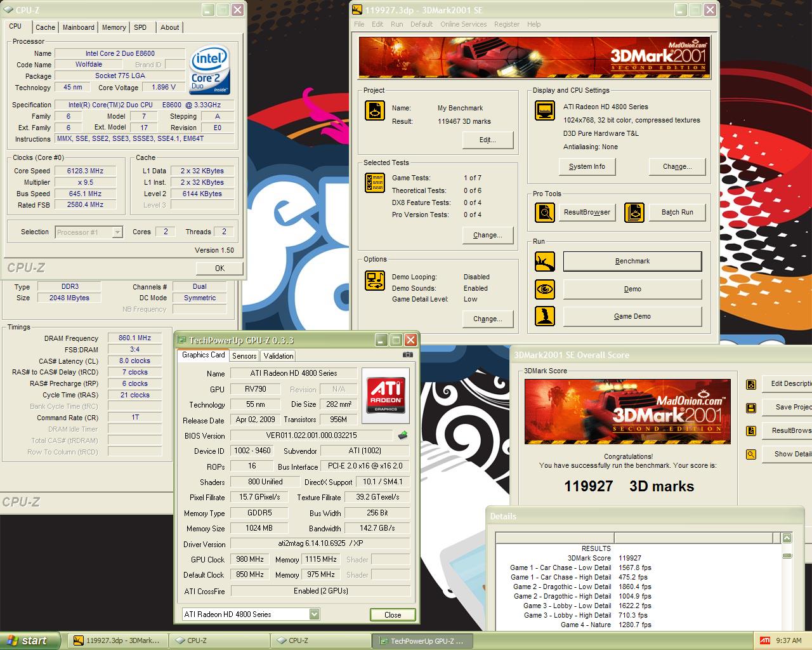The width and height of the screenshot is (812, 650).
Task: Click the Core Speed value 6128.3 MHz
Action: (85, 171)
